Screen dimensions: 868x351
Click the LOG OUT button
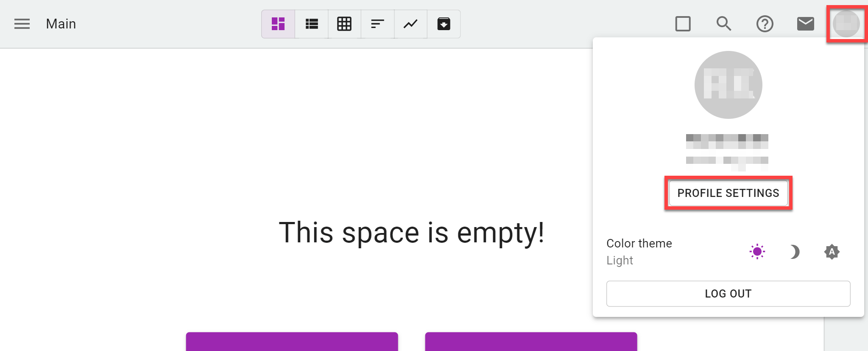pos(728,294)
